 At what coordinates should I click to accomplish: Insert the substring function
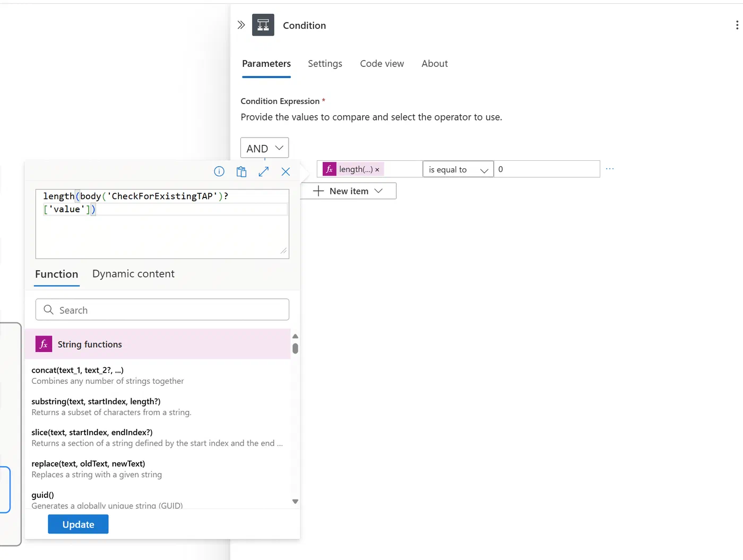click(x=158, y=407)
